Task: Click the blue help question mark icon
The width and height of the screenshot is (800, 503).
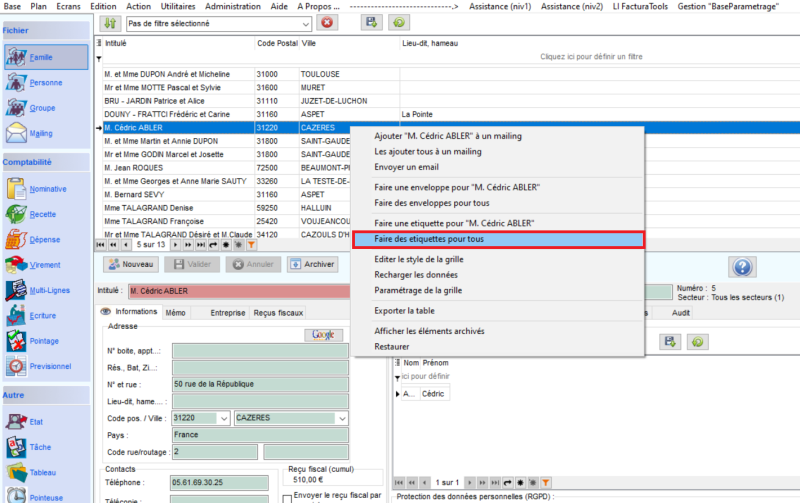Action: [743, 266]
